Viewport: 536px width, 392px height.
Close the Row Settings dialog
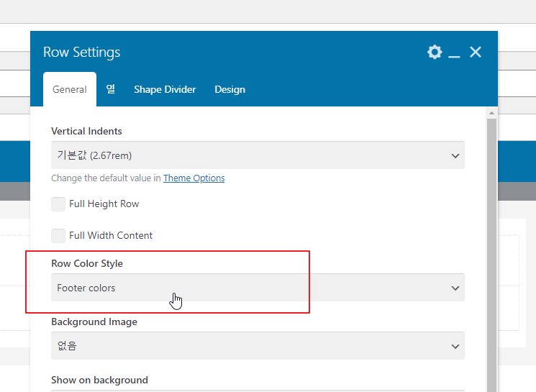[x=475, y=52]
